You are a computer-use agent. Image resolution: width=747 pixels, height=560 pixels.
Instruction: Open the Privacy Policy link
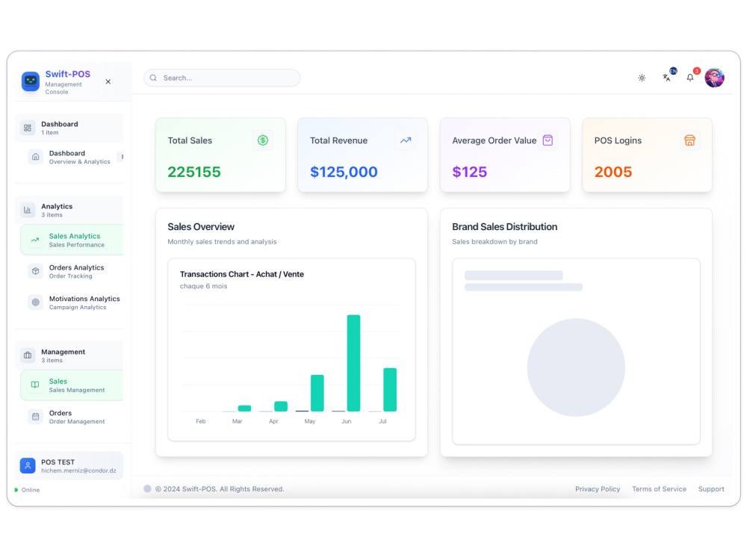pyautogui.click(x=598, y=489)
